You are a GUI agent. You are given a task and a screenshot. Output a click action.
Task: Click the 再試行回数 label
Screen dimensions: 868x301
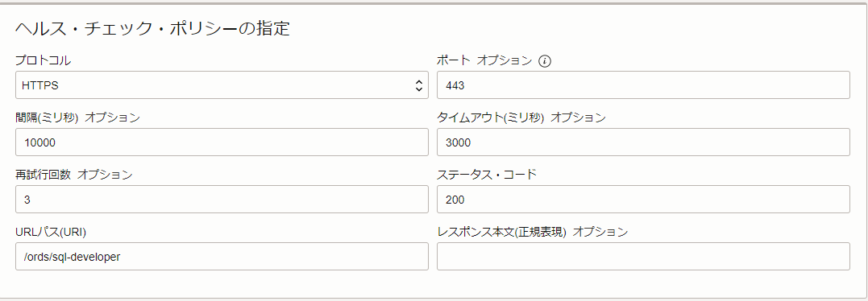point(44,175)
